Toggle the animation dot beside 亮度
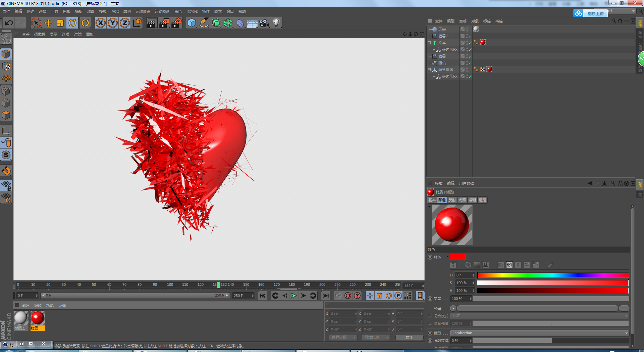 tap(430, 299)
